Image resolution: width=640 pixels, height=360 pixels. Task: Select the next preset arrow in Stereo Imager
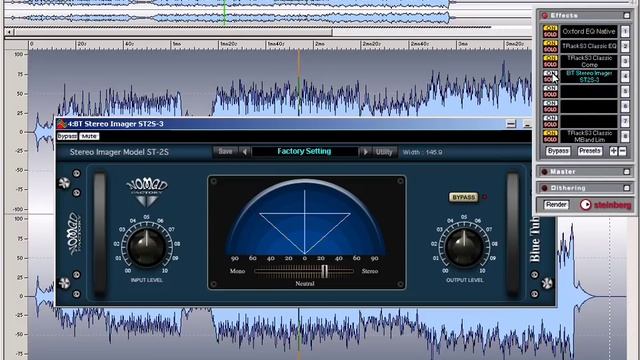[x=365, y=152]
